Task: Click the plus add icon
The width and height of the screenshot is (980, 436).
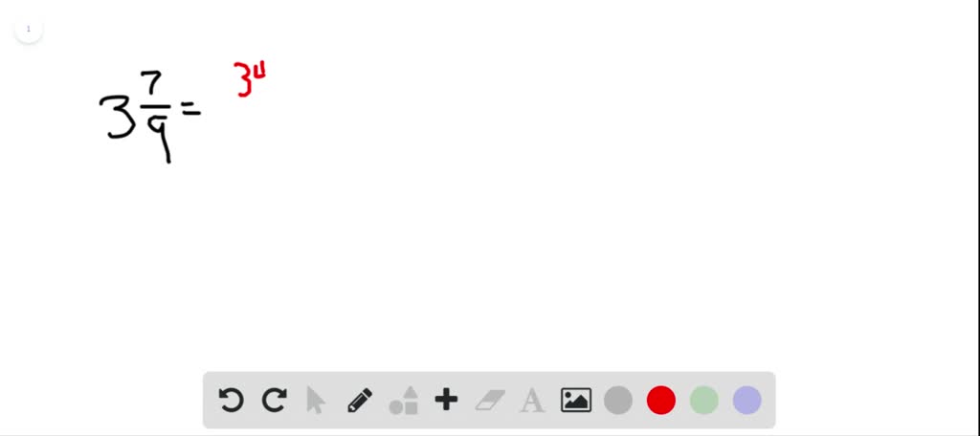Action: click(446, 400)
